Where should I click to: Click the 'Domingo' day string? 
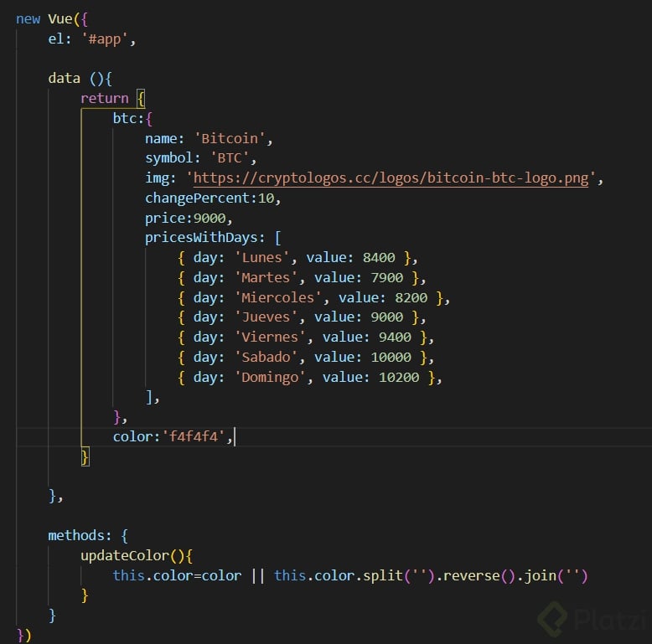pyautogui.click(x=270, y=377)
